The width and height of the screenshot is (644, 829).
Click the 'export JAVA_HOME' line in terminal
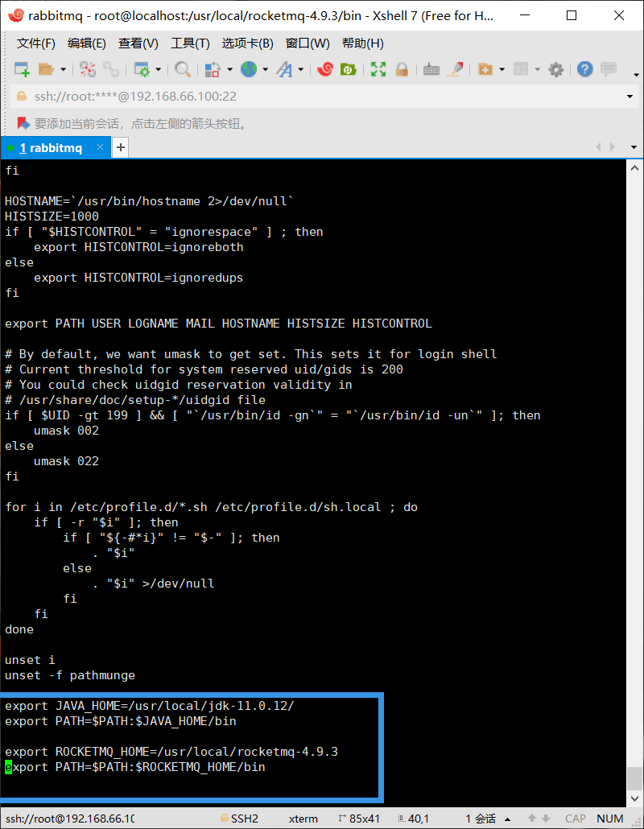click(x=150, y=705)
